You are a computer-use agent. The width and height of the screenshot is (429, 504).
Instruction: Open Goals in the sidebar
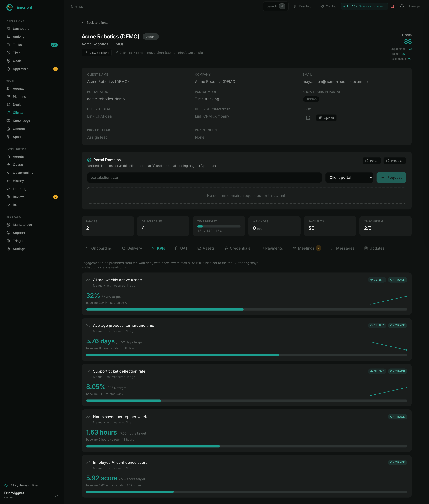coord(32,61)
